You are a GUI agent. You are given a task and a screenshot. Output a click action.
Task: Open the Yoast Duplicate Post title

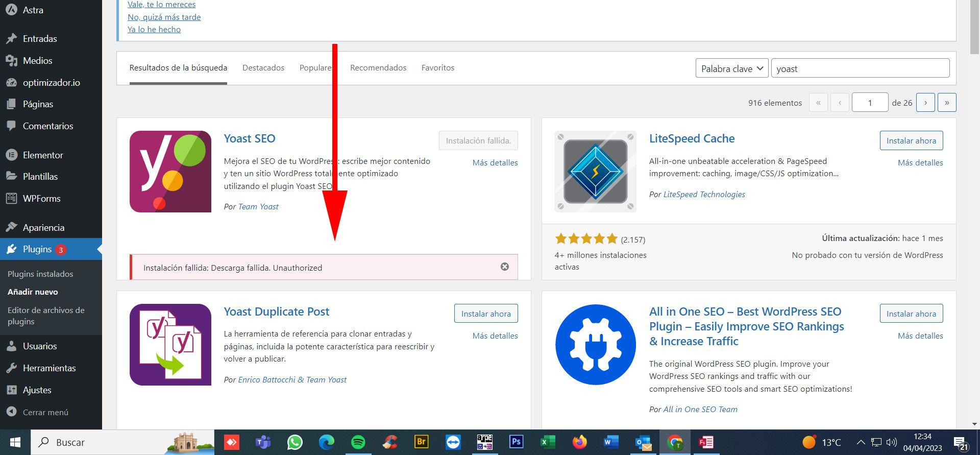pyautogui.click(x=277, y=312)
